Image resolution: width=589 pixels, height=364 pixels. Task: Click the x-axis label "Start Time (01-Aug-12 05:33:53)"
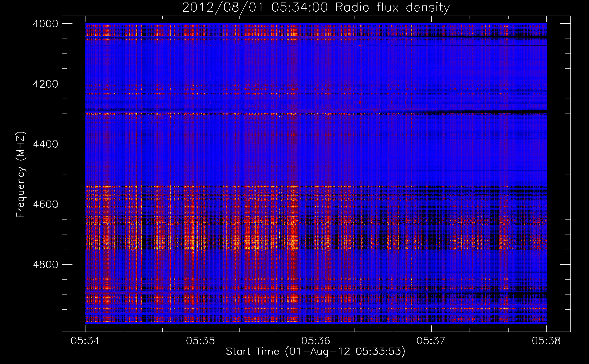click(316, 352)
